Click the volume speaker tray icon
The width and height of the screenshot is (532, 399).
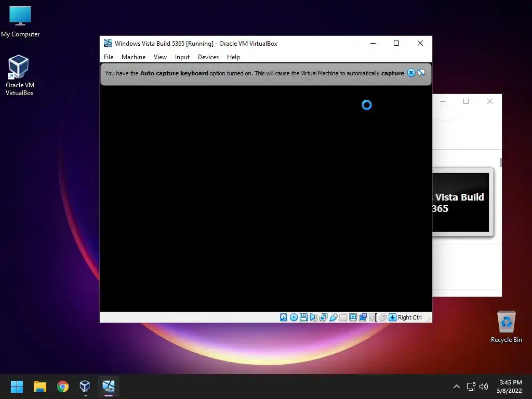(x=484, y=387)
